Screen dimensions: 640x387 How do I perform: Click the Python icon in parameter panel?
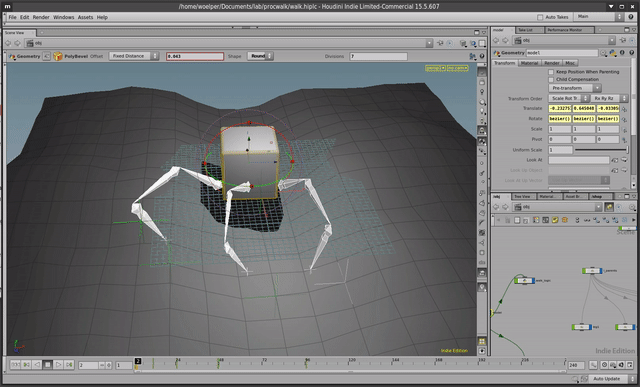613,53
